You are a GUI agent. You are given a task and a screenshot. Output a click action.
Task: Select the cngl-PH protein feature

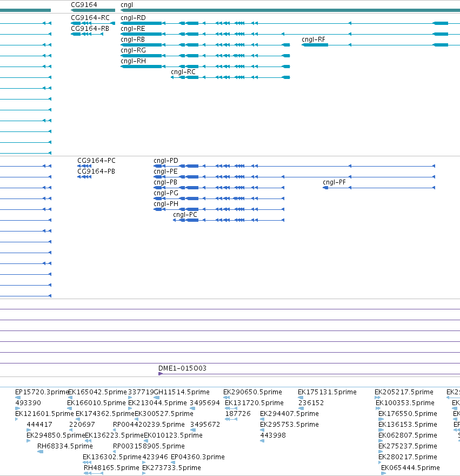point(219,209)
